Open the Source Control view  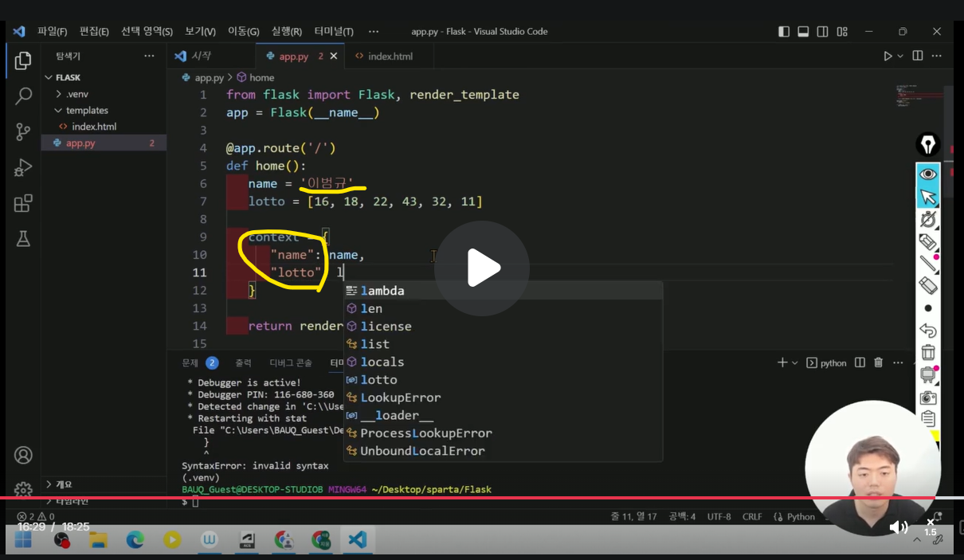[23, 132]
